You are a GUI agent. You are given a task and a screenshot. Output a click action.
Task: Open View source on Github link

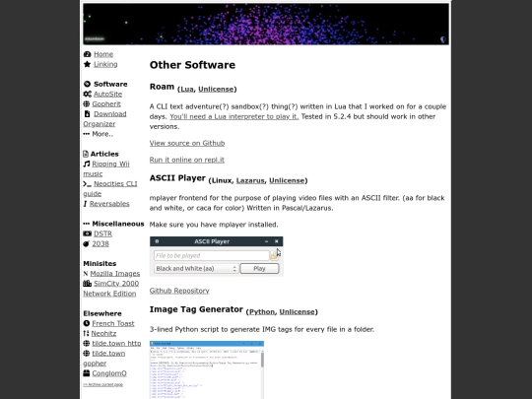187,143
